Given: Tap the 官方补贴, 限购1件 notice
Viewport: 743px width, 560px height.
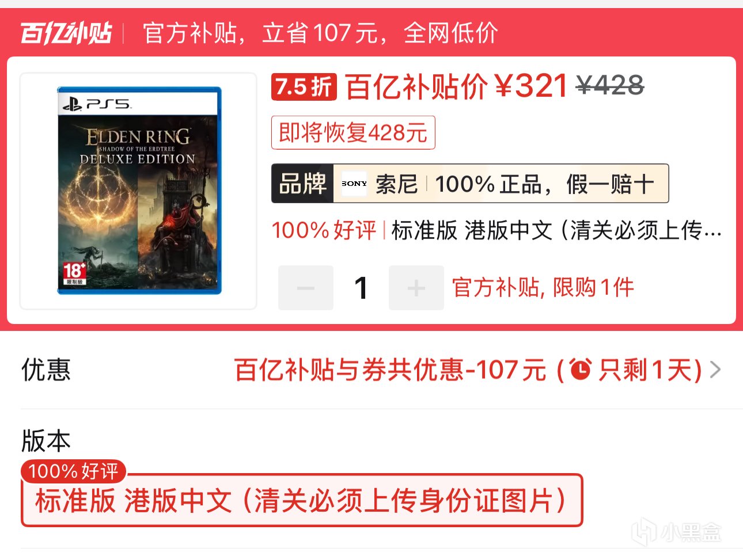Looking at the screenshot, I should (543, 287).
